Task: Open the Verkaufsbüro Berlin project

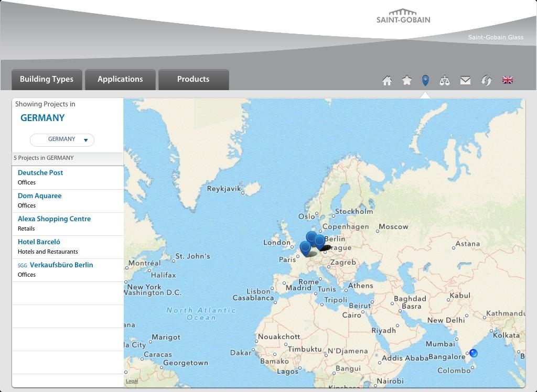Action: pyautogui.click(x=68, y=270)
